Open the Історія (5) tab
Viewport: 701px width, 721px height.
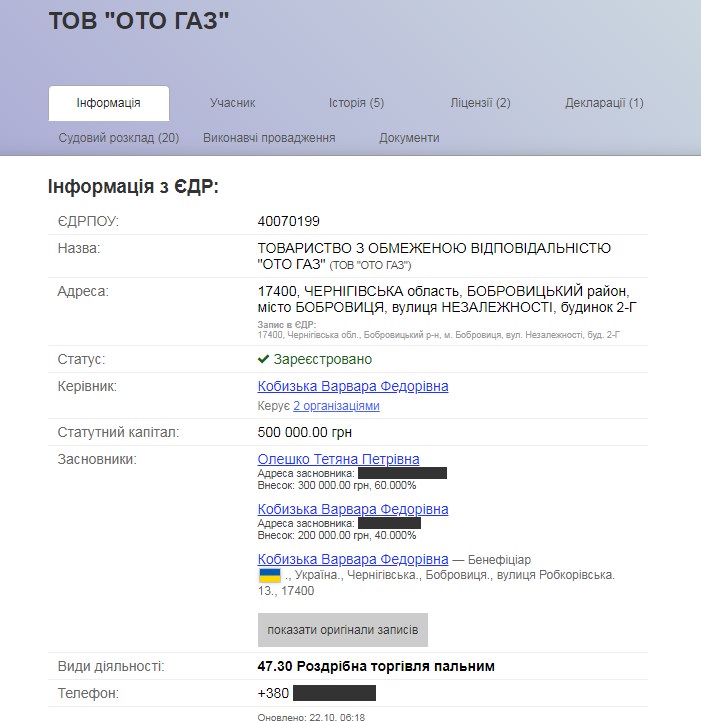(356, 103)
